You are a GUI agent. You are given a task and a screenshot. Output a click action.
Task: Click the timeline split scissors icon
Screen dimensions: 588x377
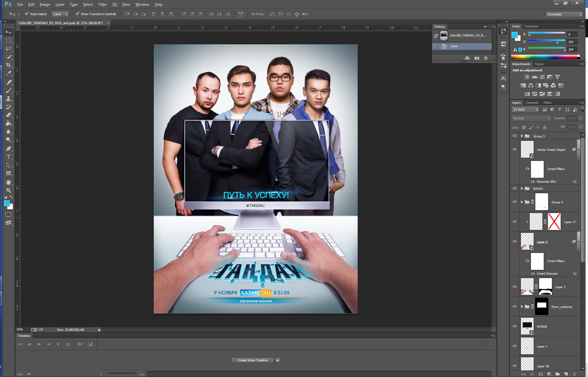tap(80, 344)
